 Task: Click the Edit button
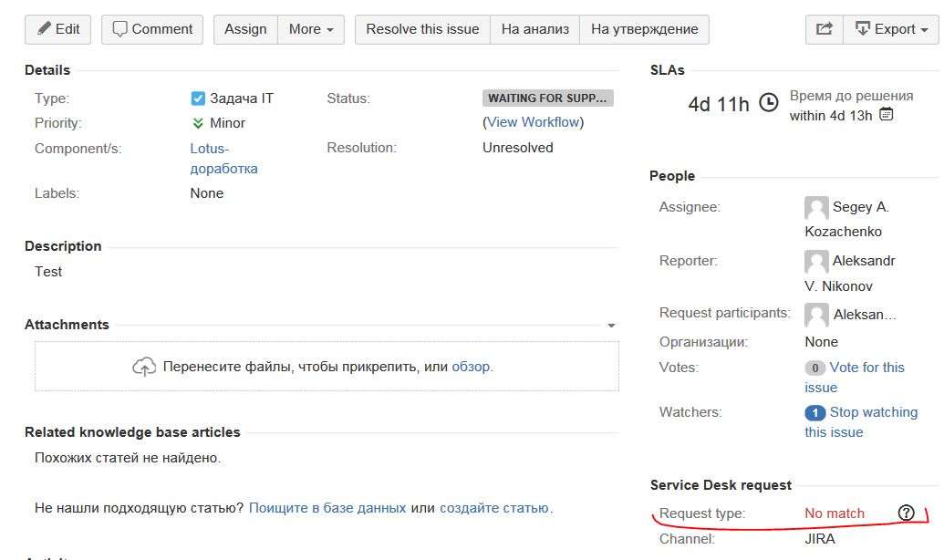tap(57, 29)
